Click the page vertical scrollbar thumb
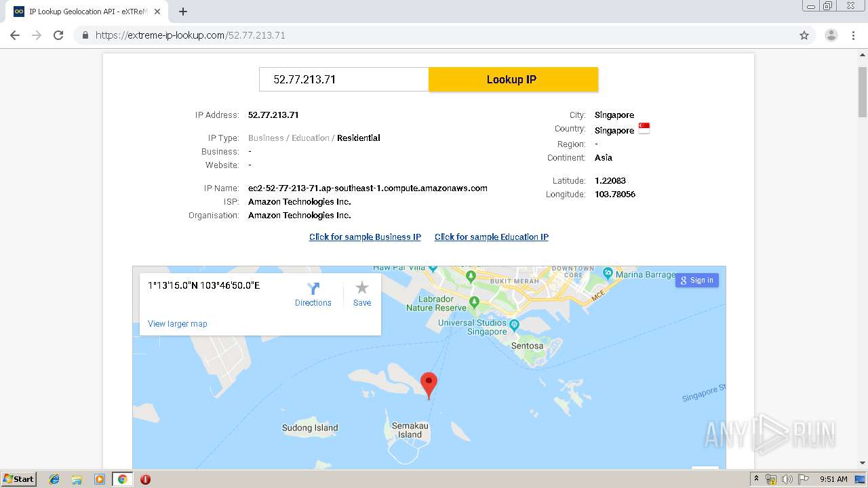Image resolution: width=868 pixels, height=488 pixels. 862,91
